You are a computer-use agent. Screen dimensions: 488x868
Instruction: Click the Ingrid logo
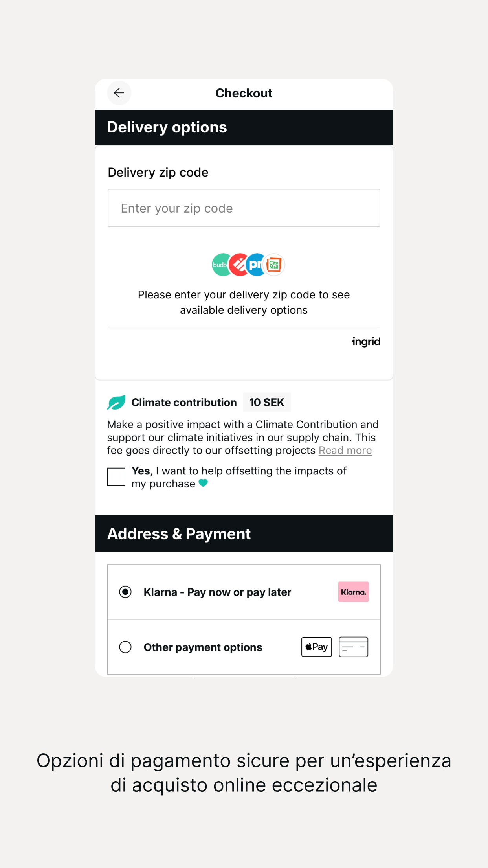pos(366,342)
